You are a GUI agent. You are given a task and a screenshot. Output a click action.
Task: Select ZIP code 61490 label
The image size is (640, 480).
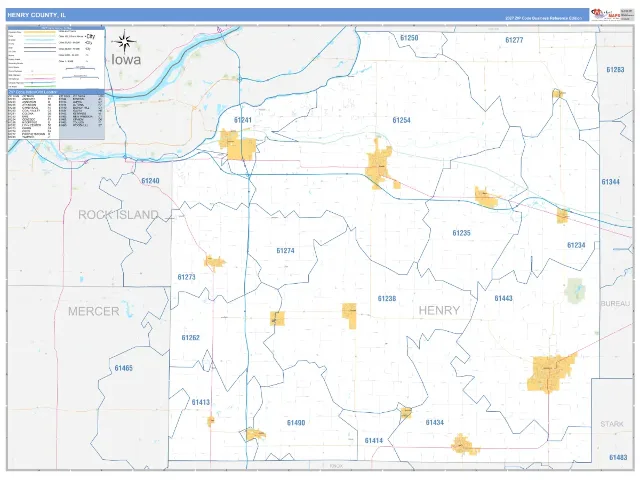click(296, 423)
